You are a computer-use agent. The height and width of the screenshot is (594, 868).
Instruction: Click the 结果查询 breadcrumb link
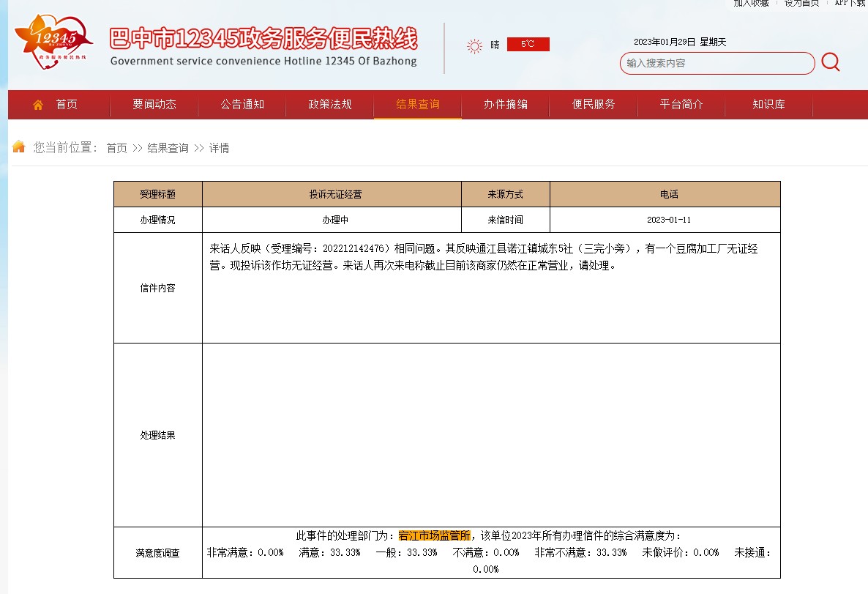pos(168,148)
